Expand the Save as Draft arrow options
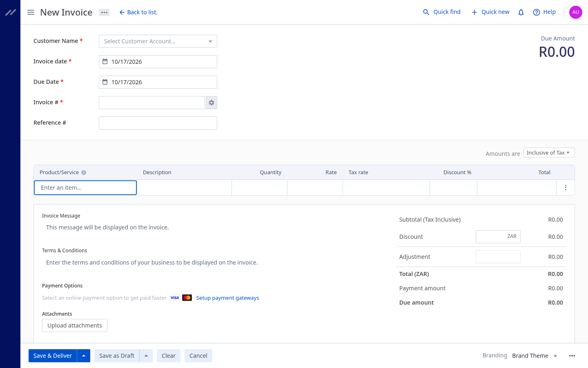Screen dimensions: 588x368 [146, 356]
